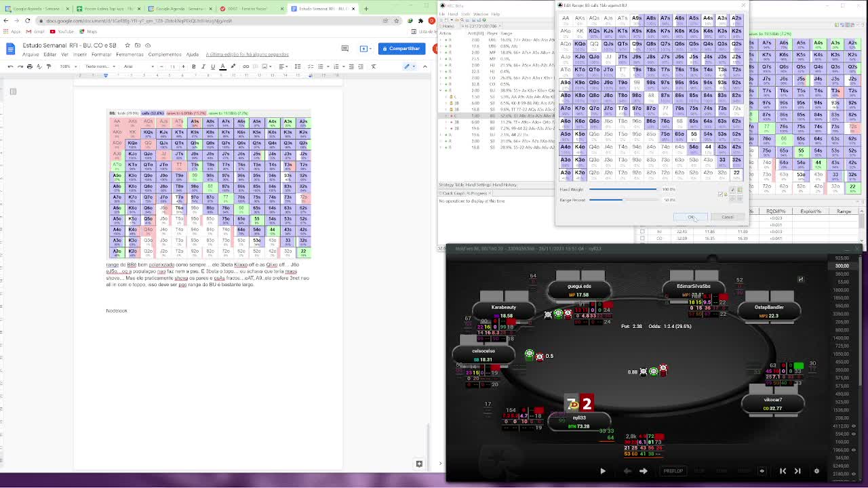868x488 pixels.
Task: Switch to the Hand History tab in HRC
Action: 505,184
